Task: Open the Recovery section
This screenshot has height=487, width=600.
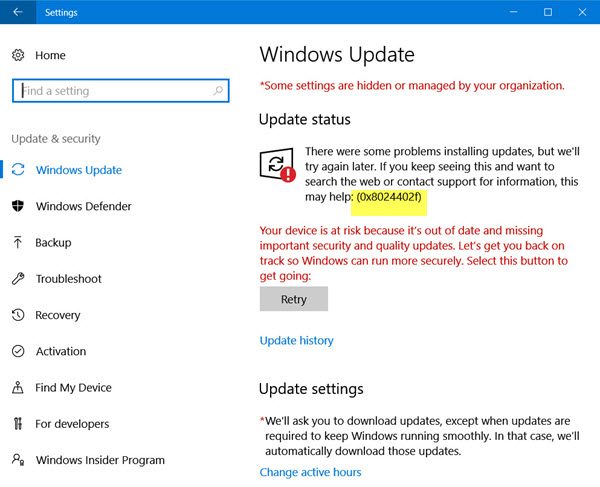Action: (x=58, y=315)
